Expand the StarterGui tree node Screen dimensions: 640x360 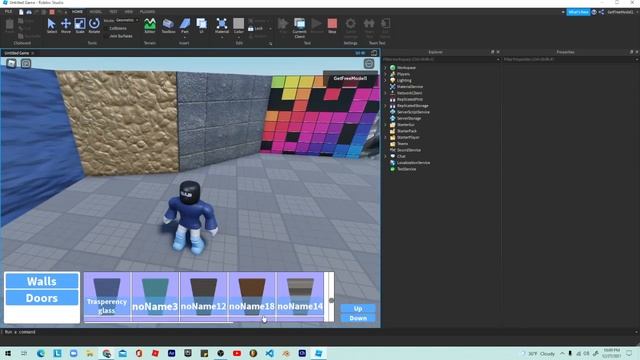pyautogui.click(x=386, y=124)
